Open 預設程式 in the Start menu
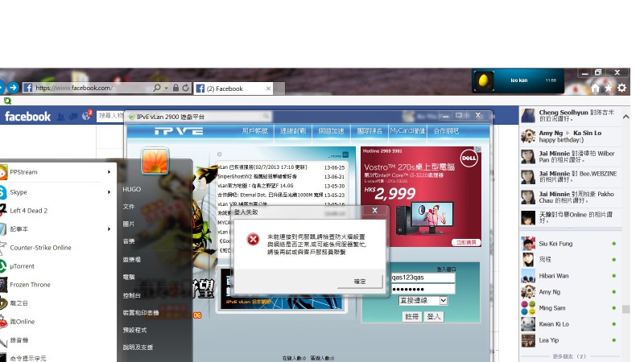This screenshot has width=644, height=362. coord(134,330)
